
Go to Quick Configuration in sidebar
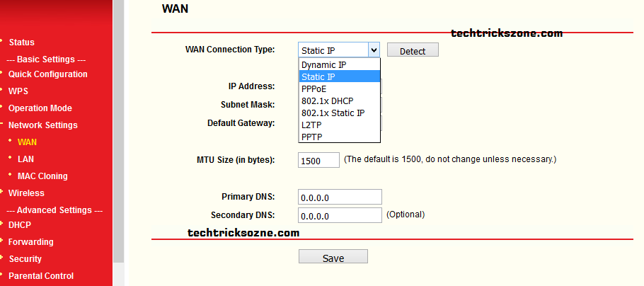[47, 74]
